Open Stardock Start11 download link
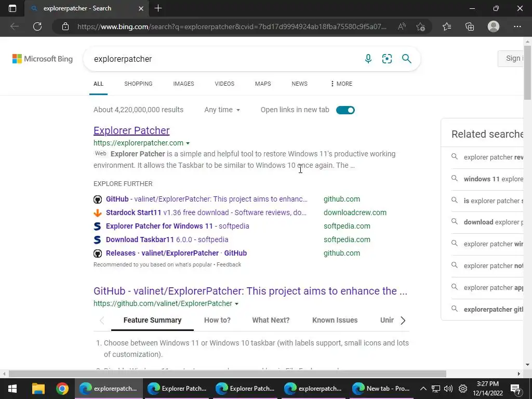 coord(206,212)
